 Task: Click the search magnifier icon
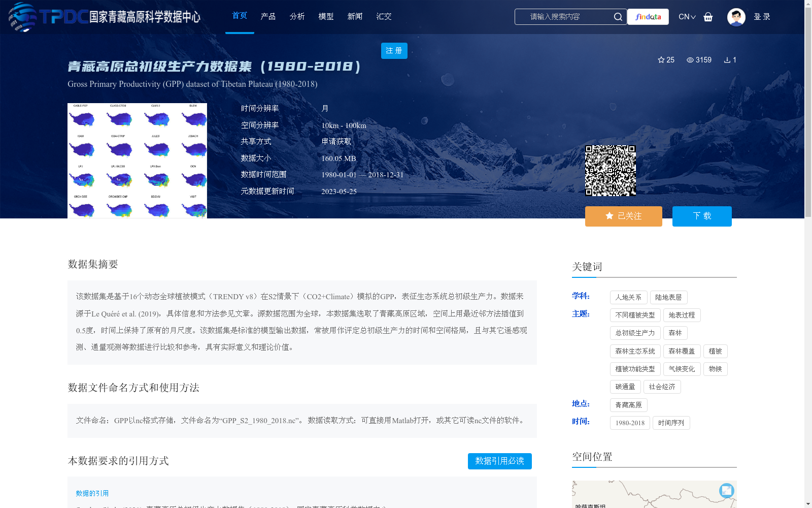pos(618,16)
